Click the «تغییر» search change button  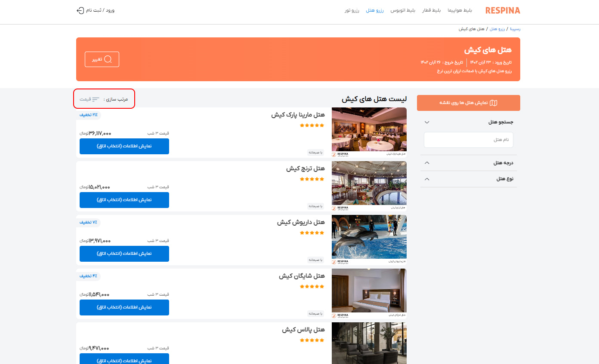click(102, 59)
